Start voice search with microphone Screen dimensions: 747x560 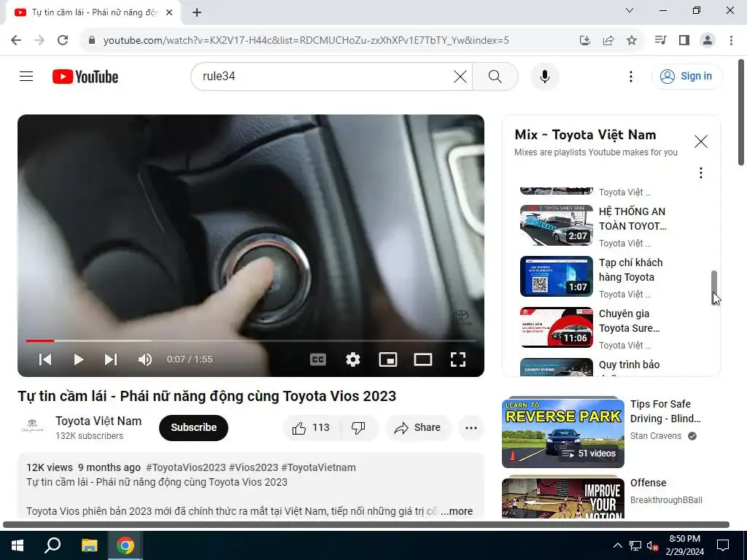tap(544, 76)
